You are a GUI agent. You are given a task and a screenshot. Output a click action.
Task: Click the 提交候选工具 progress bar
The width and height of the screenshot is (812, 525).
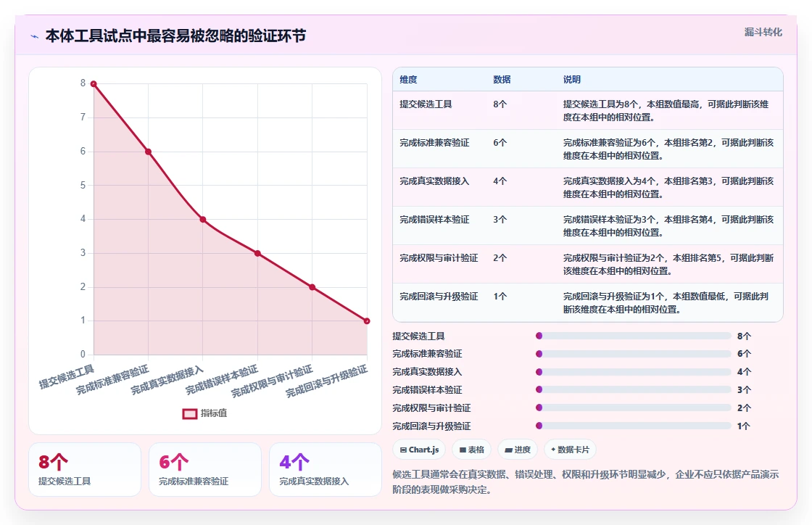[634, 336]
